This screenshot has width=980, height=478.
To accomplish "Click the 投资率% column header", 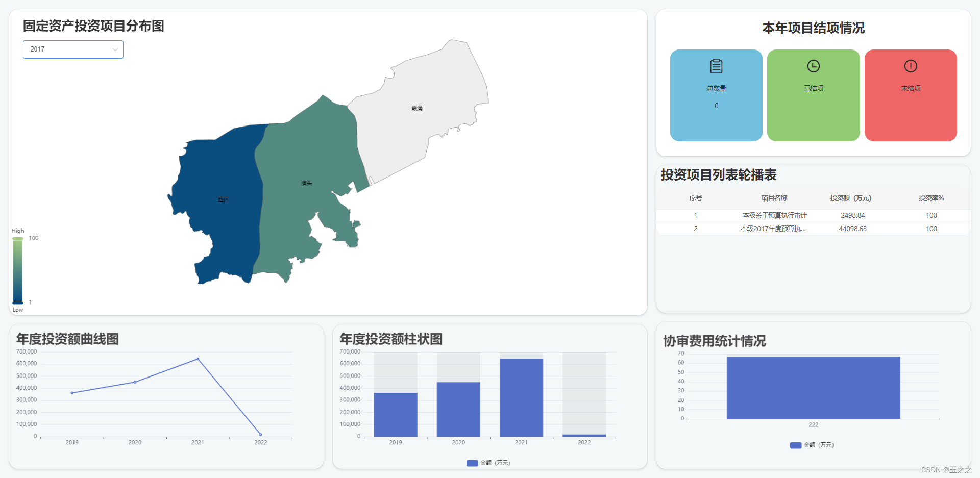I will tap(931, 198).
